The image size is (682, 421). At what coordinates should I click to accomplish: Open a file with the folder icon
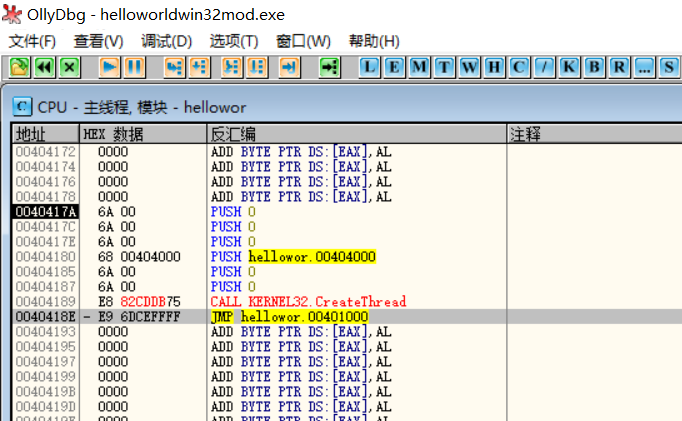coord(19,67)
